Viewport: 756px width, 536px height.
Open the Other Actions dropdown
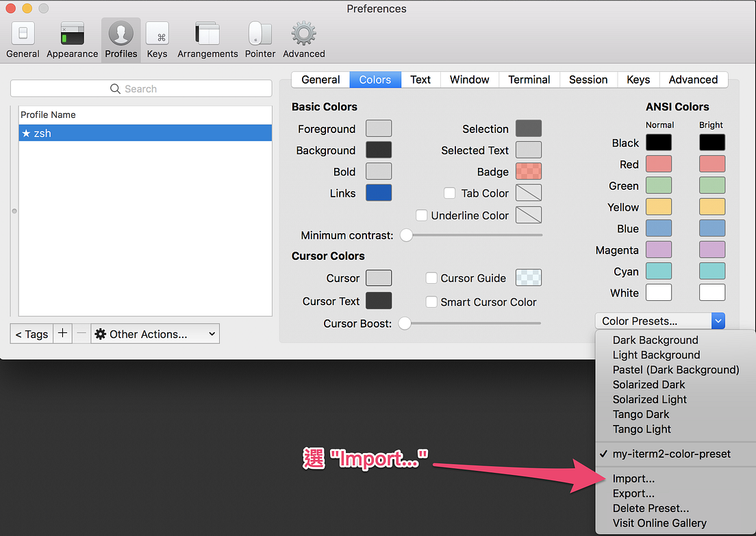point(155,334)
